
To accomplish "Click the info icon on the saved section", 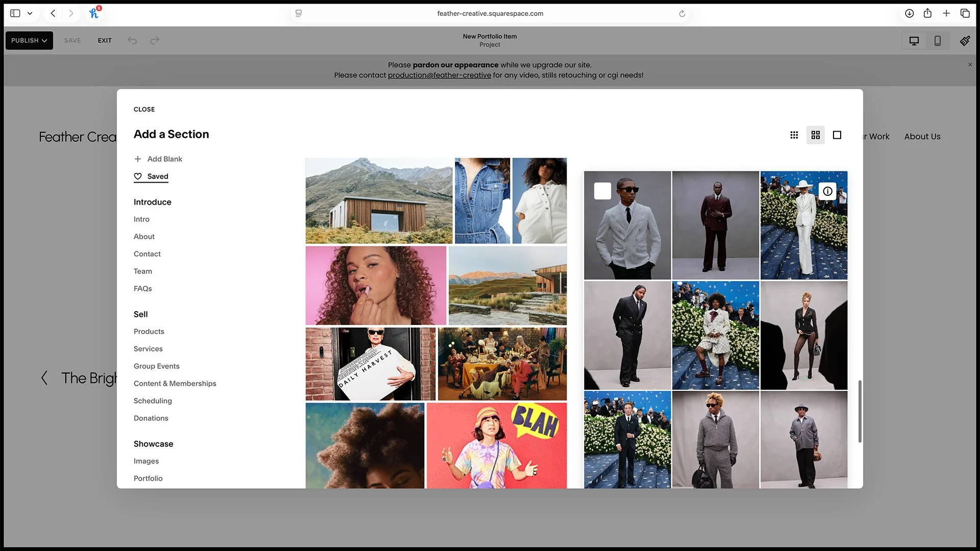I will tap(827, 191).
